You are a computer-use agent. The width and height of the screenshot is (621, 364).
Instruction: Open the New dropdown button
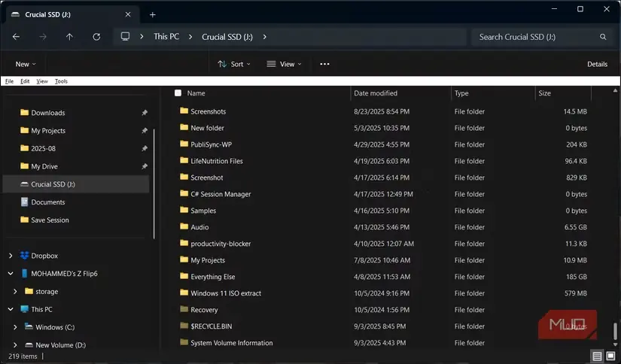[26, 64]
